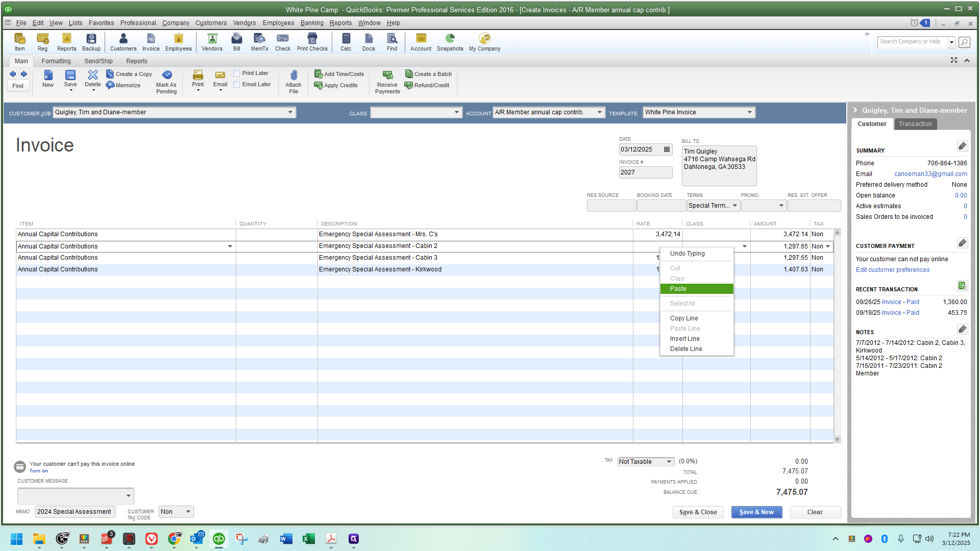Viewport: 980px width, 551px height.
Task: Go to next invoice arrow
Action: (24, 74)
